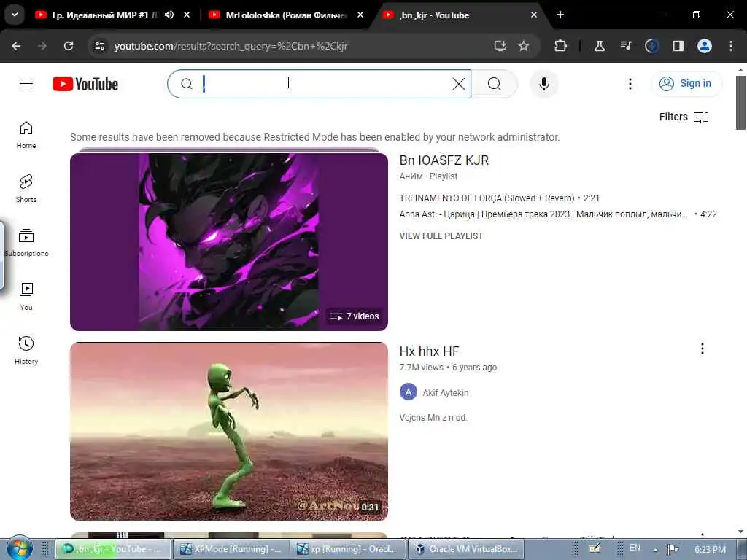Open the Filters panel
Image resolution: width=747 pixels, height=560 pixels.
[x=684, y=117]
